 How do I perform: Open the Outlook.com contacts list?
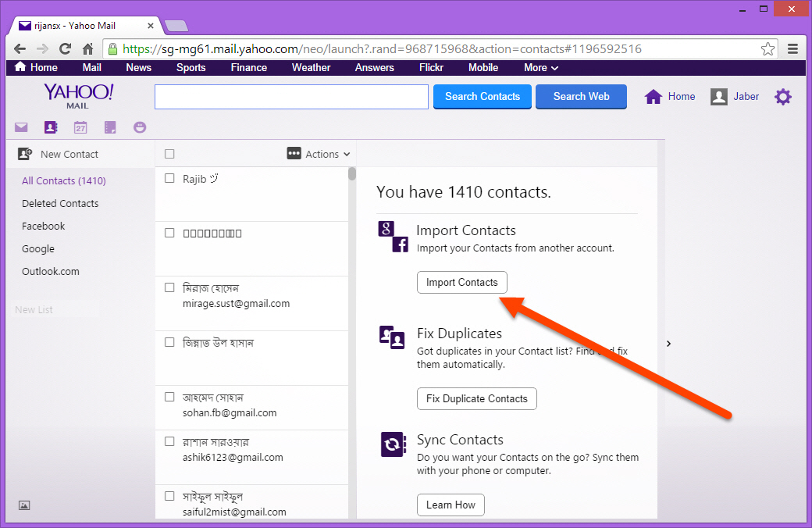pos(50,271)
